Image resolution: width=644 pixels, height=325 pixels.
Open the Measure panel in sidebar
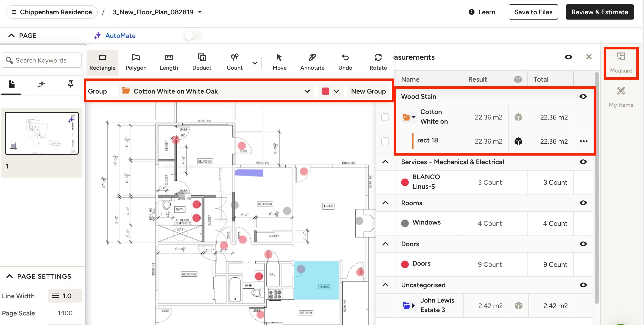point(621,63)
